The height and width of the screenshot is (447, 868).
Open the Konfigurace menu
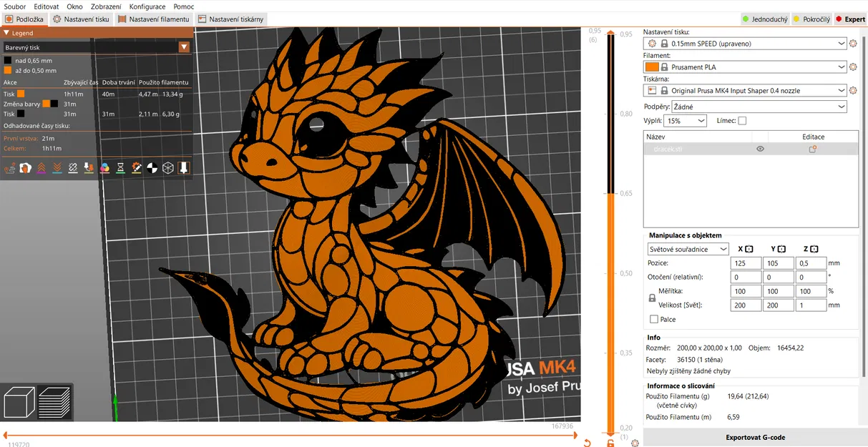point(147,6)
